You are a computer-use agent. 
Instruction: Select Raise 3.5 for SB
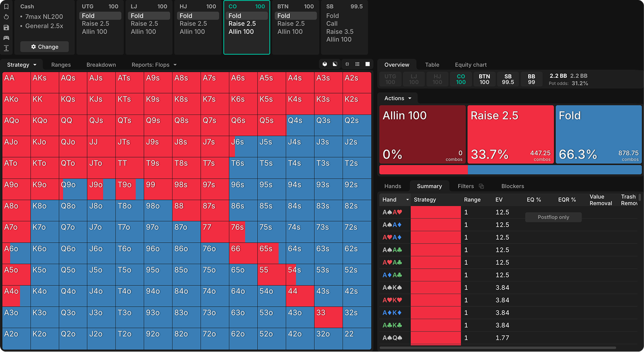(x=340, y=32)
